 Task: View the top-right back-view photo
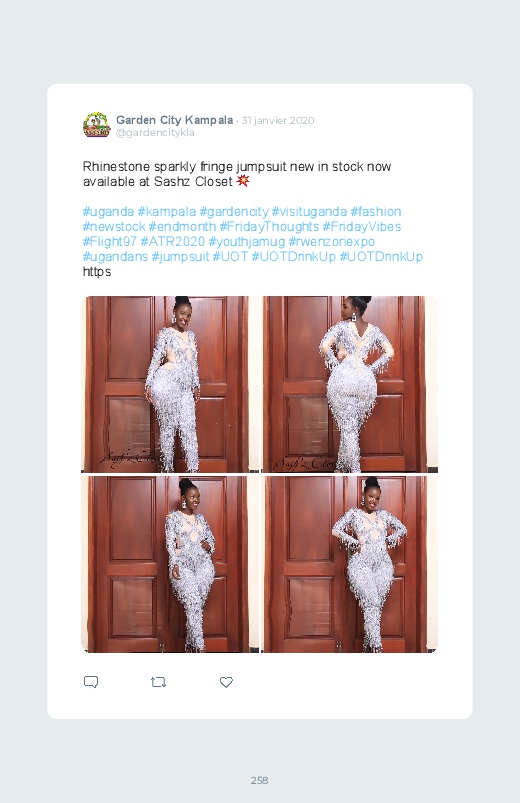349,384
